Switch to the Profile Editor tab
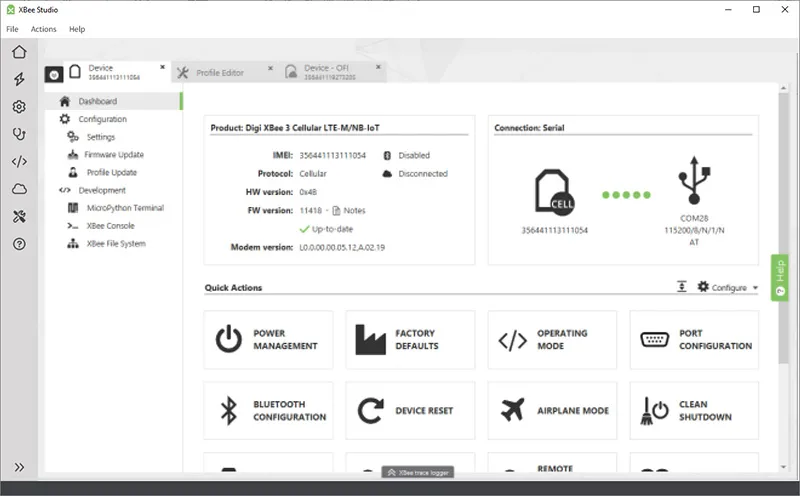 [x=225, y=72]
